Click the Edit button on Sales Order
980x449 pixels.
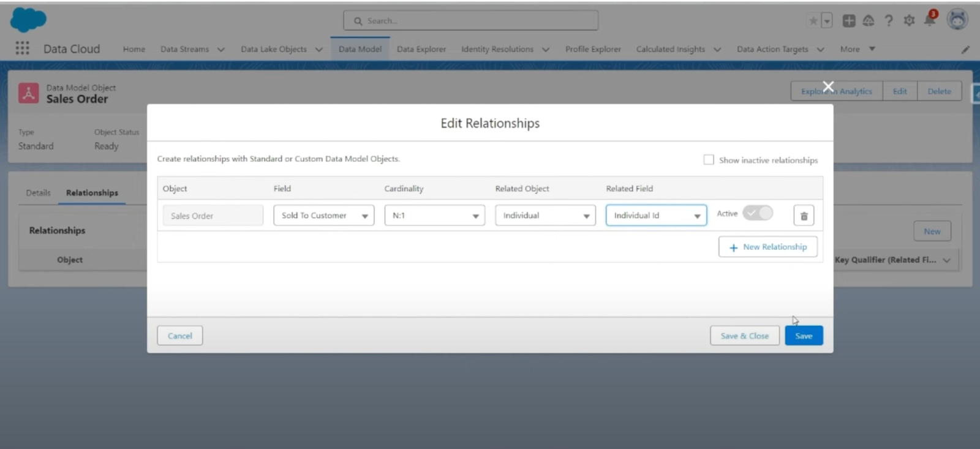coord(900,91)
